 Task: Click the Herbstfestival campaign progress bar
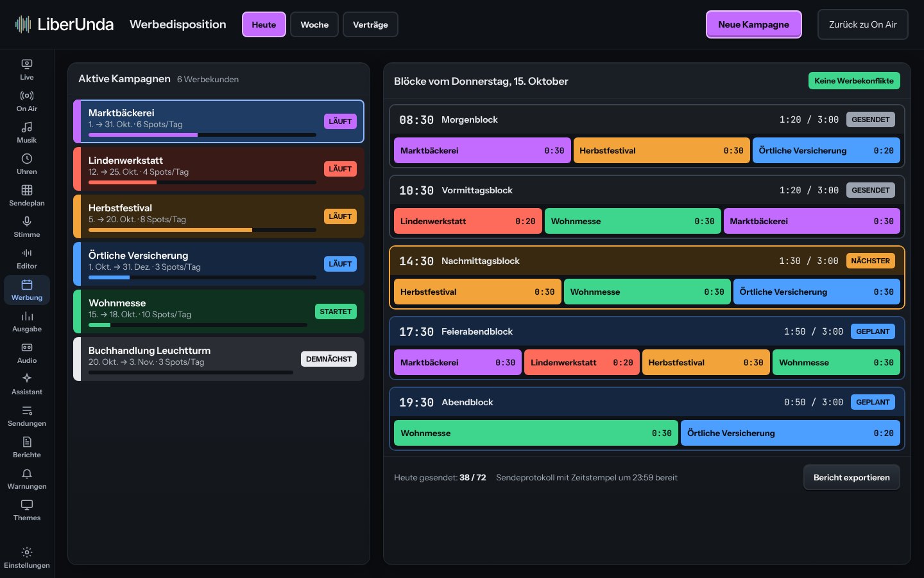coord(202,230)
